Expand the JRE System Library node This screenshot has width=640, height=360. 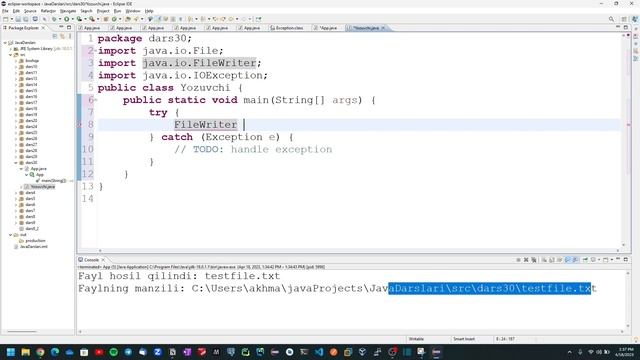(x=11, y=49)
